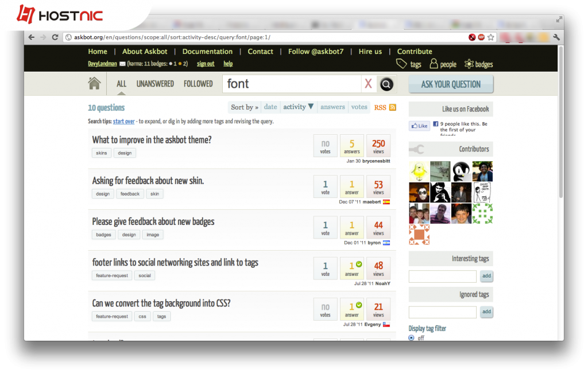Reload the page with refresh icon
The width and height of the screenshot is (588, 374).
pyautogui.click(x=55, y=37)
